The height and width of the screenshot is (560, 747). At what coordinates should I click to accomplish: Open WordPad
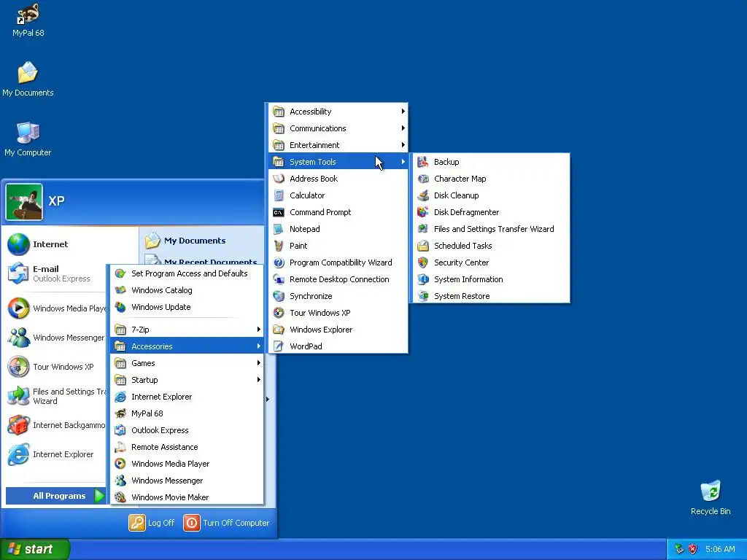point(338,346)
